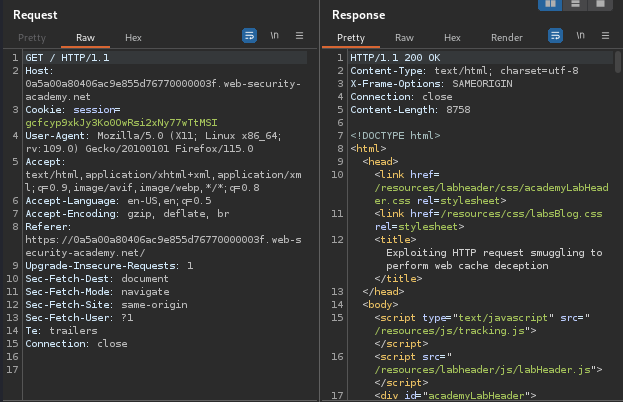Toggle word wrap icon in Request panel
The height and width of the screenshot is (402, 623).
[250, 36]
